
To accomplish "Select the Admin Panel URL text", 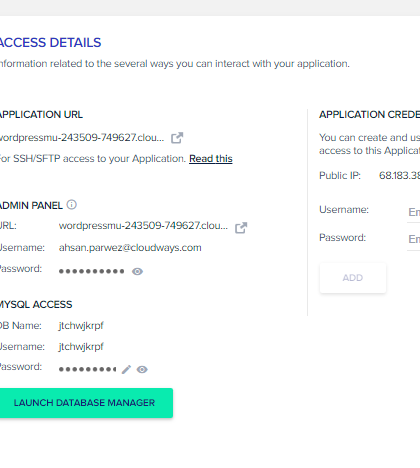I will [x=143, y=226].
